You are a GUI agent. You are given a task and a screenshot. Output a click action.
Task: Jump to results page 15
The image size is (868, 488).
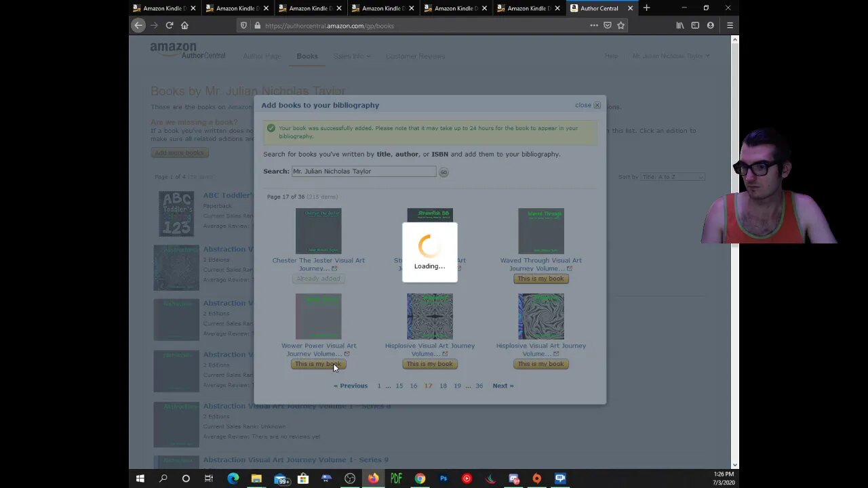[x=399, y=386]
